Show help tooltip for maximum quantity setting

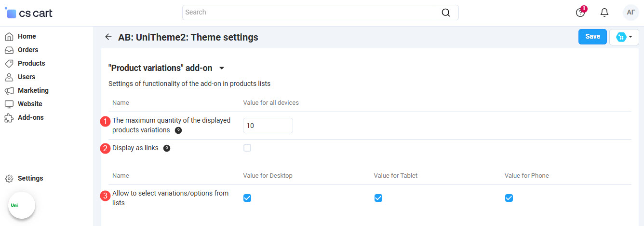[x=178, y=130]
